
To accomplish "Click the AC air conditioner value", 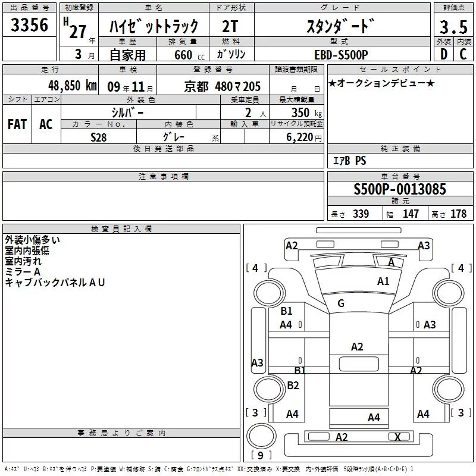I will tap(46, 124).
